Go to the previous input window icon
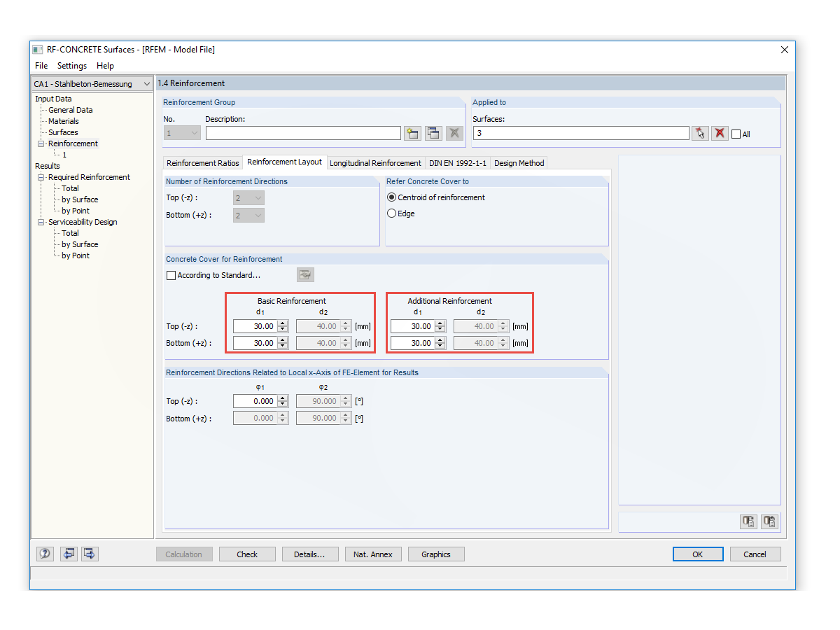840x630 pixels. tap(68, 554)
